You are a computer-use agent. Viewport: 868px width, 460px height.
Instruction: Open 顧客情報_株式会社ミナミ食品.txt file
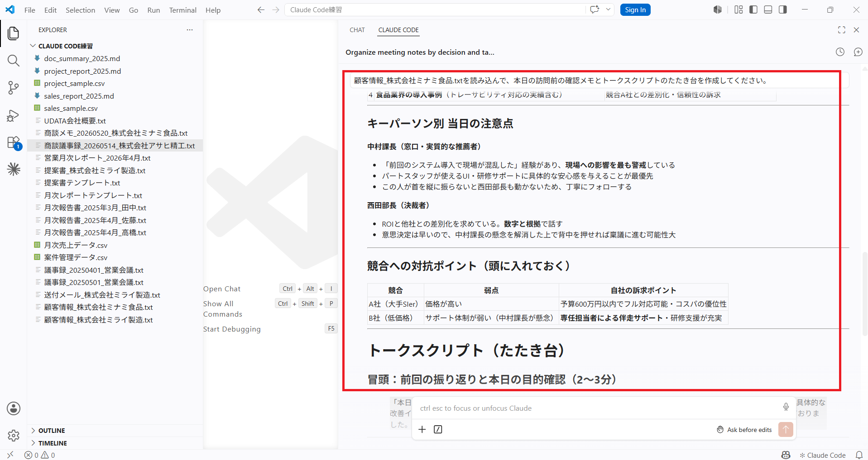point(98,307)
